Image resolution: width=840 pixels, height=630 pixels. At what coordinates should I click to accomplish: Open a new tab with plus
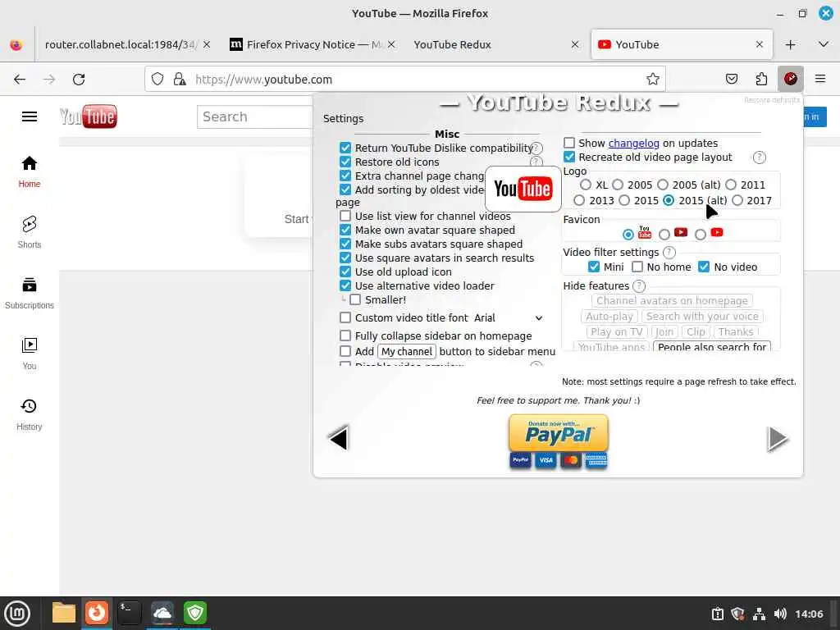790,44
